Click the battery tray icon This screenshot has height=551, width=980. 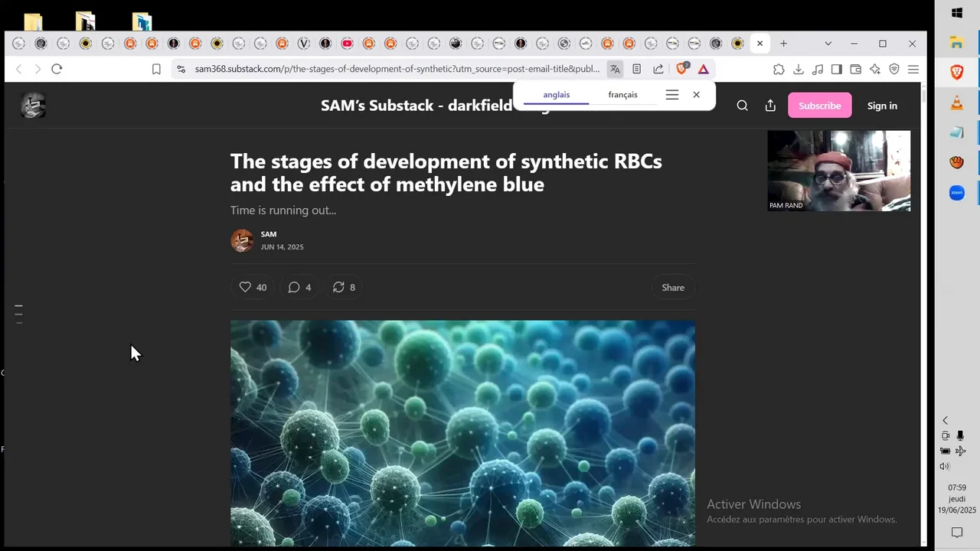point(946,451)
